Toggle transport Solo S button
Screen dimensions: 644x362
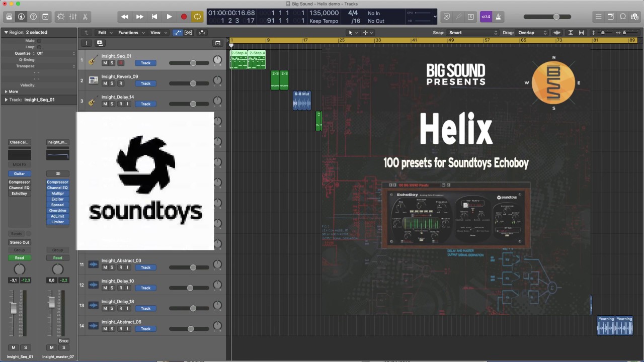click(470, 17)
